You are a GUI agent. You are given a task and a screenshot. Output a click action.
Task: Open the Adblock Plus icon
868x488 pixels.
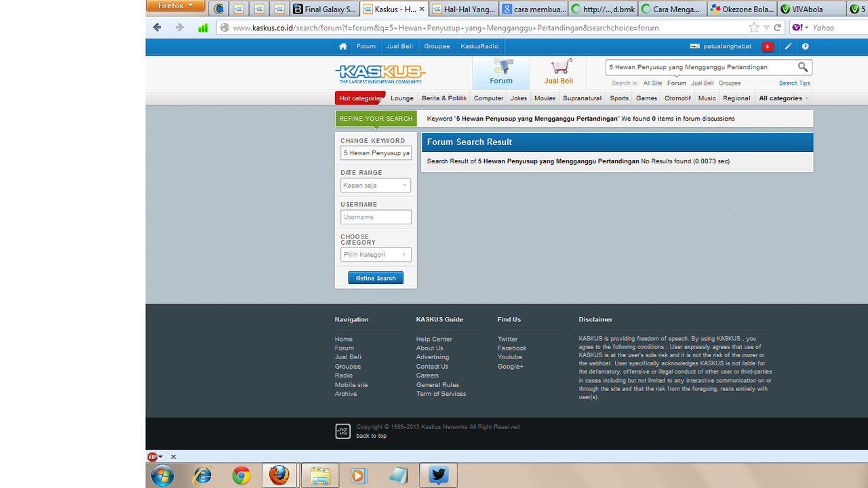click(x=153, y=457)
